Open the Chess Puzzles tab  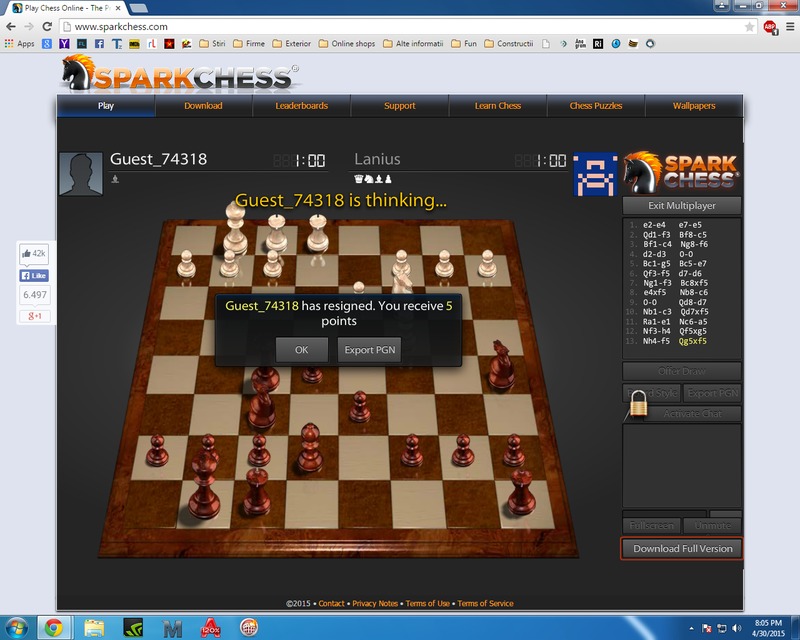pyautogui.click(x=596, y=106)
